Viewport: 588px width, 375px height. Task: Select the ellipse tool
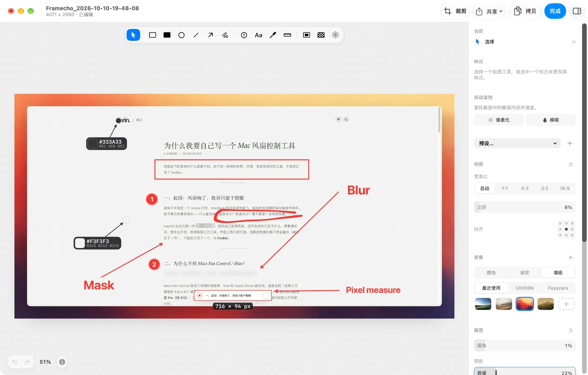click(181, 35)
